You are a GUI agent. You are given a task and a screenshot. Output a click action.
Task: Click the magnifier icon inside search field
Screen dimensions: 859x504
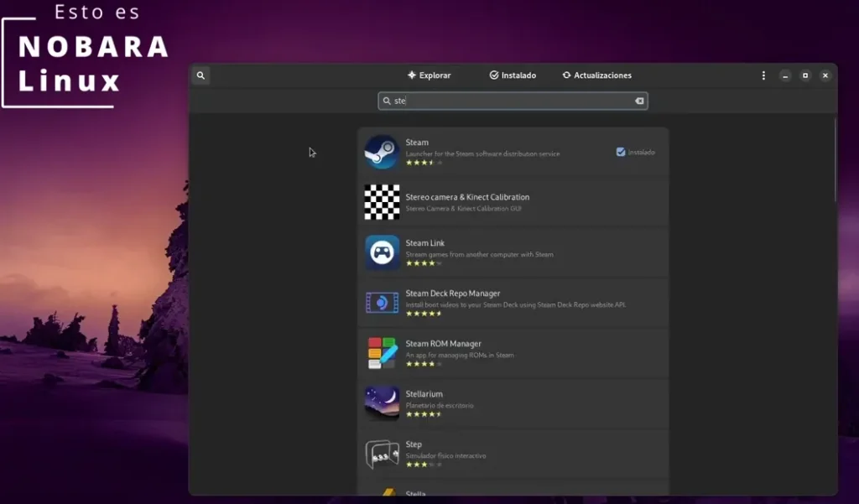(386, 101)
